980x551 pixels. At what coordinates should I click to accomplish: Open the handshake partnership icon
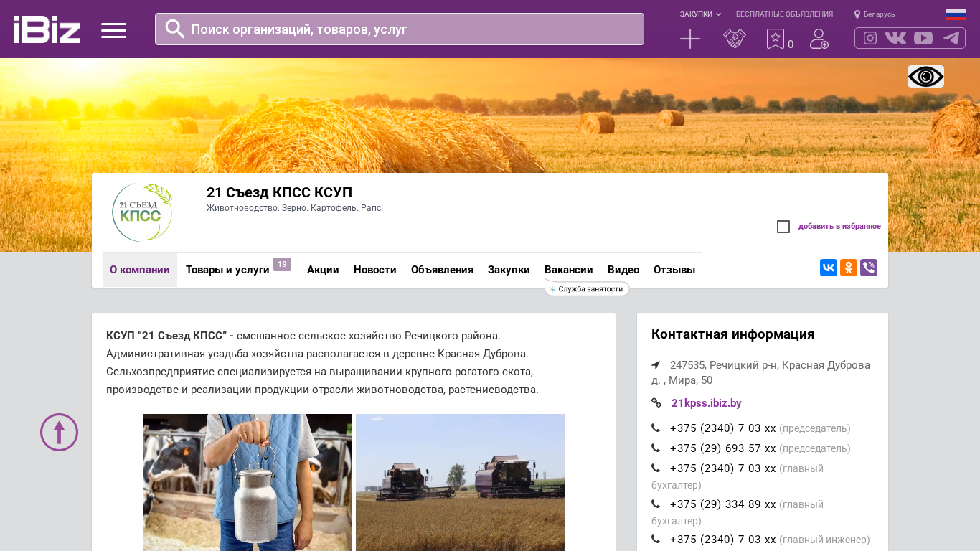click(x=735, y=39)
